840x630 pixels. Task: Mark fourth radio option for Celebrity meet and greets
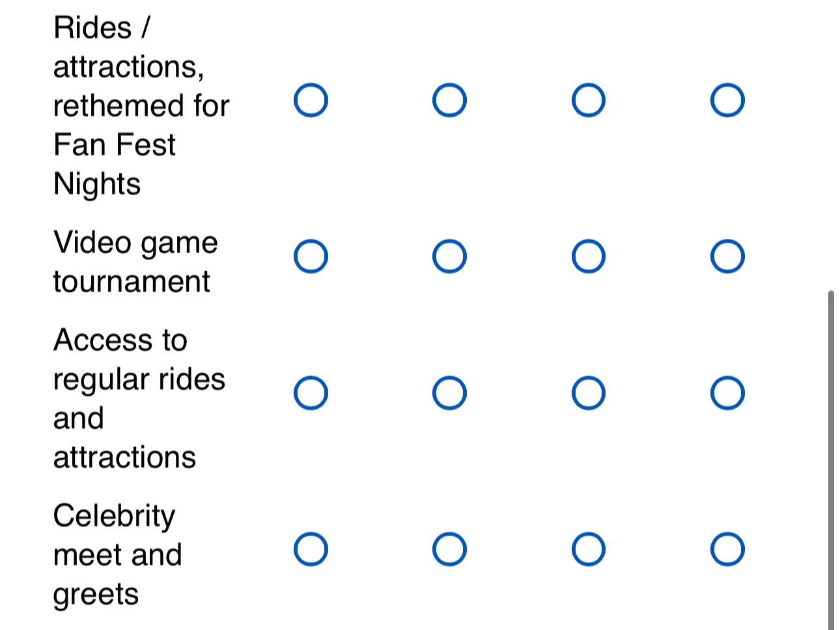[x=727, y=549]
